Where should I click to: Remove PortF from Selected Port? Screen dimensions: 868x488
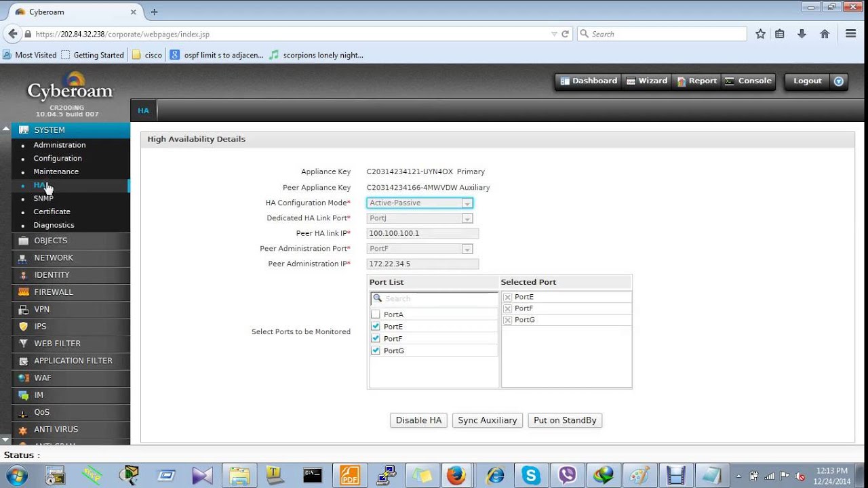click(508, 308)
